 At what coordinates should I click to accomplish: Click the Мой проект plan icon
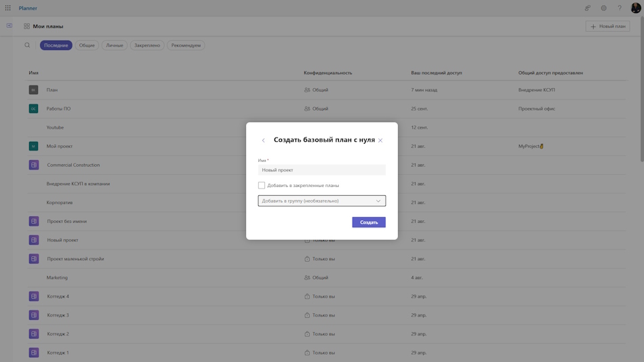[x=34, y=146]
